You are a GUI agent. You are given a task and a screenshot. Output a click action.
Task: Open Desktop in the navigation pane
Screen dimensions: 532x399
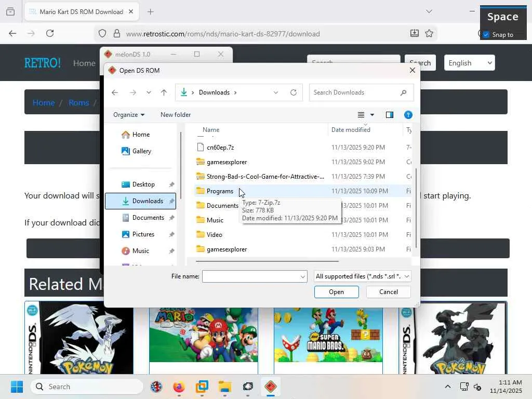point(143,184)
